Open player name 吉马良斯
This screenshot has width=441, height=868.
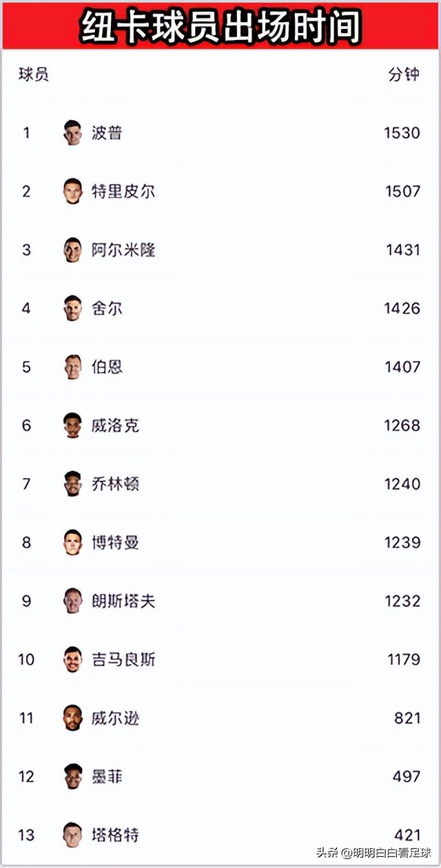coord(123,659)
